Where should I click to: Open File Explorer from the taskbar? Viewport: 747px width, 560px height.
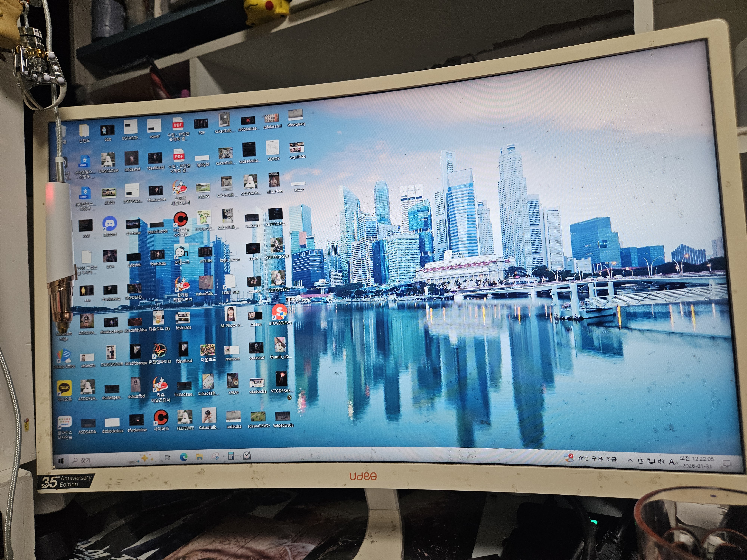click(200, 457)
